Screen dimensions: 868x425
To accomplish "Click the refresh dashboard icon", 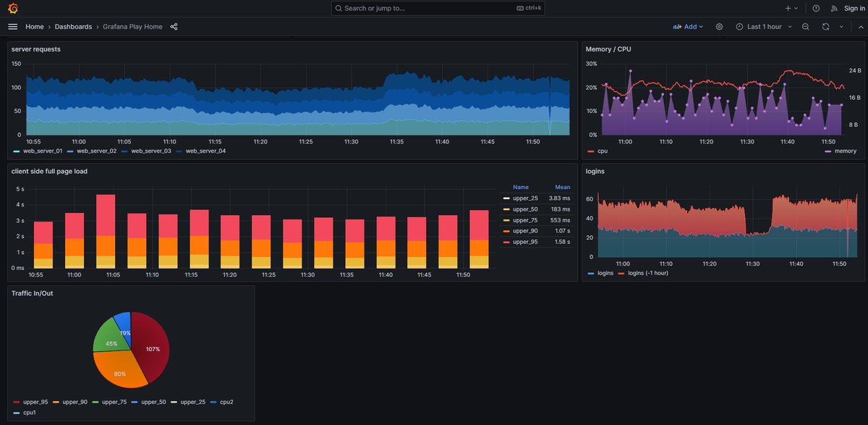I will tap(825, 27).
